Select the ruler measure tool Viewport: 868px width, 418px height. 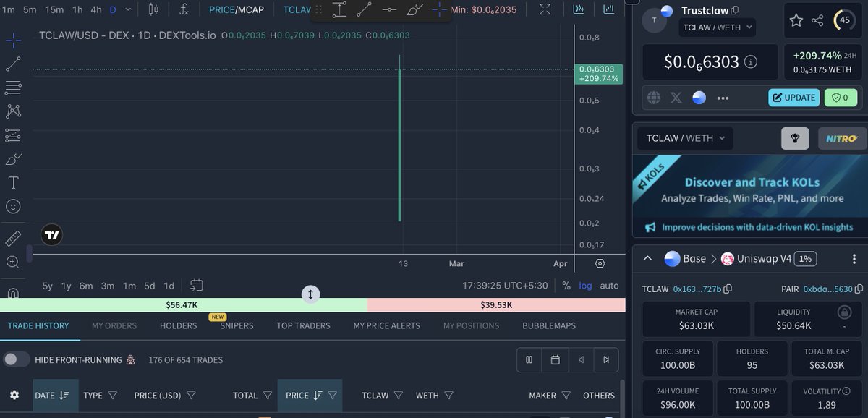pos(13,238)
